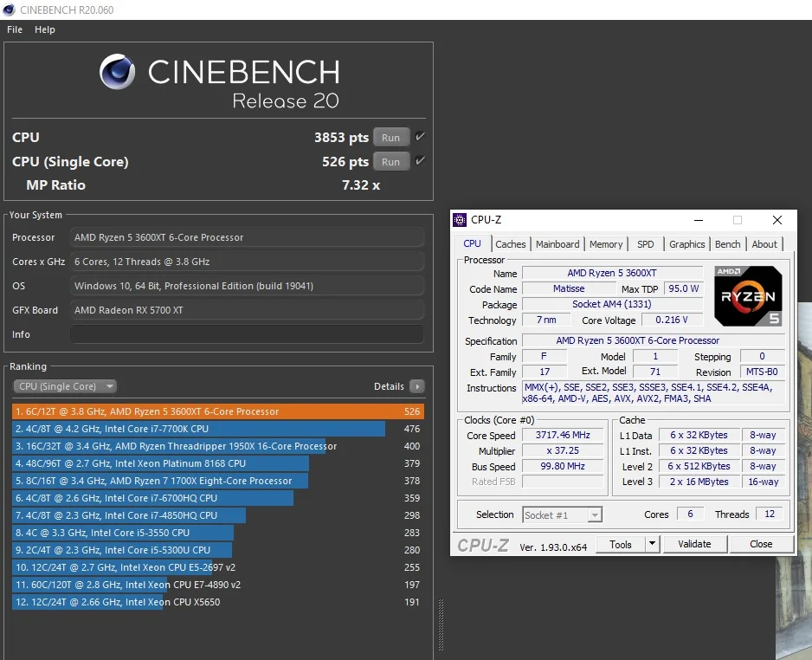Switch to the About tab in CPU-Z

pos(764,244)
